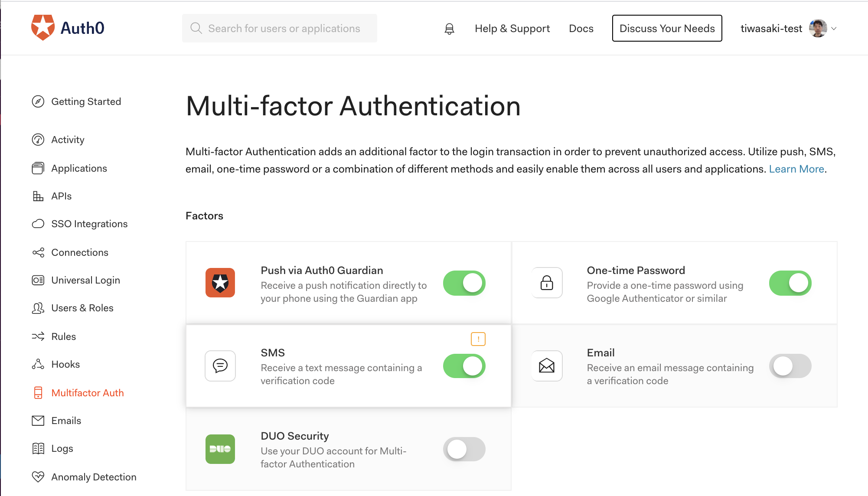Click the Connections share icon
The image size is (868, 496).
click(38, 252)
